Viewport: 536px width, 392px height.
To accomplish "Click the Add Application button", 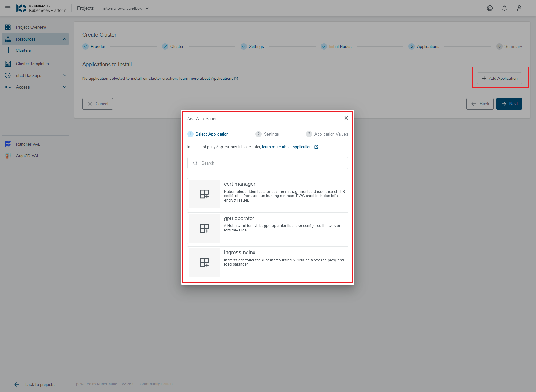I will [x=499, y=78].
